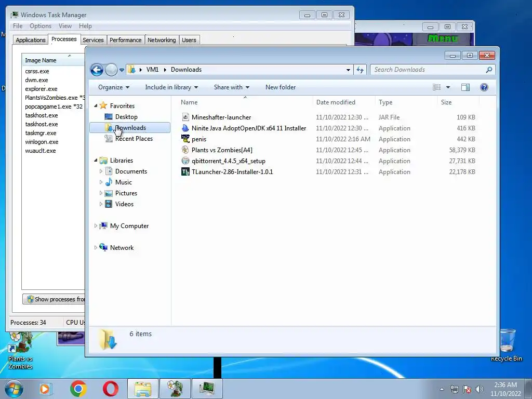Click VM1 in the address path
This screenshot has width=532, height=399.
pyautogui.click(x=152, y=70)
